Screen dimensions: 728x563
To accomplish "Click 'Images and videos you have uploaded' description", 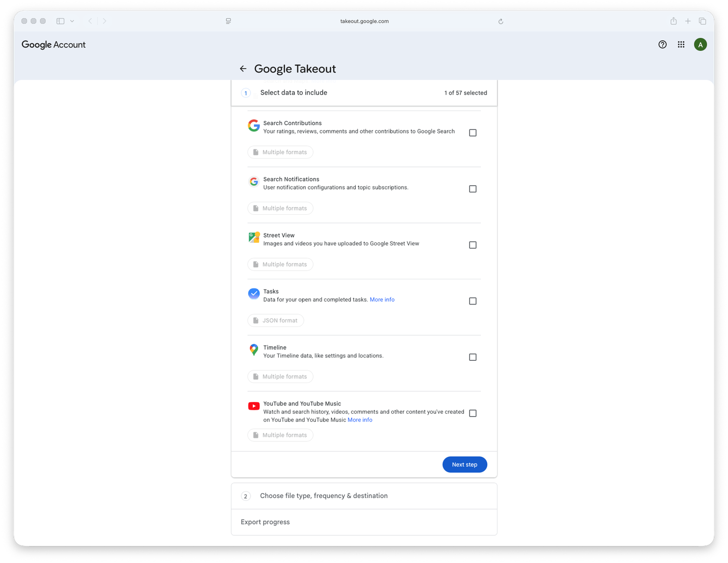I will [x=341, y=244].
